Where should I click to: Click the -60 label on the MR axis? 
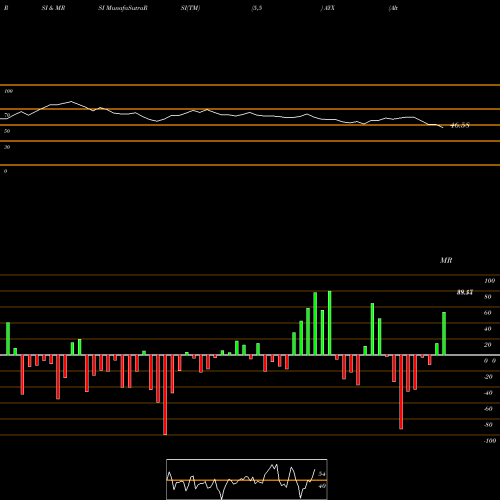(488, 409)
